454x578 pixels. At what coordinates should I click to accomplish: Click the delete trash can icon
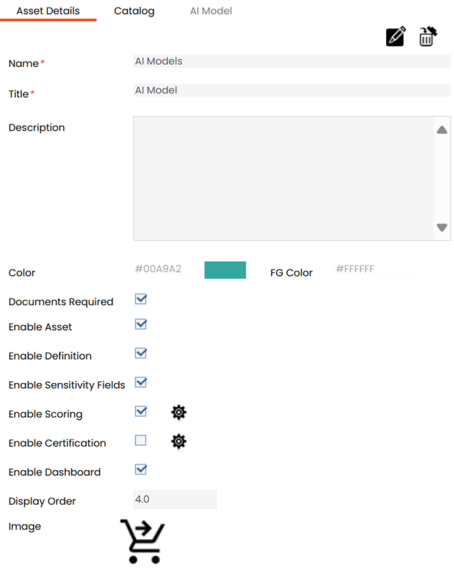[428, 36]
